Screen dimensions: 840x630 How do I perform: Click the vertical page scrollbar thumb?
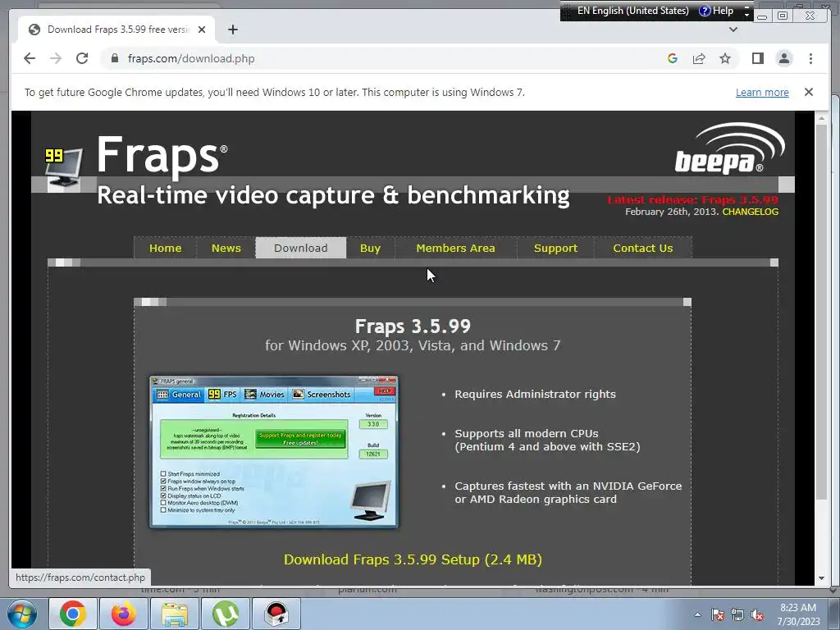[821, 312]
